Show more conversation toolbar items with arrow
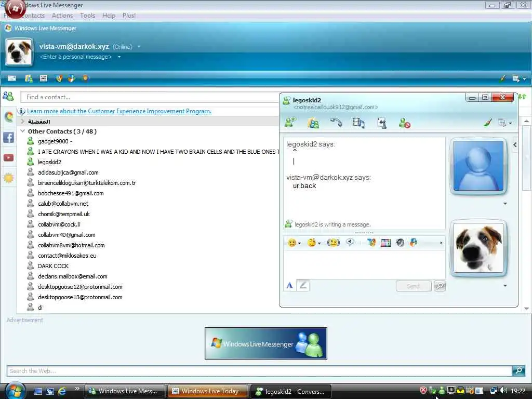 pyautogui.click(x=441, y=243)
